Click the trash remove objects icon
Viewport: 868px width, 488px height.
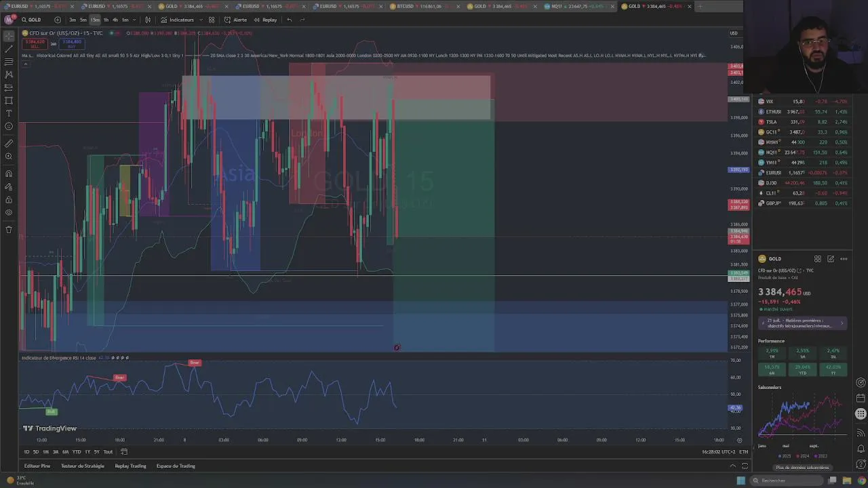pyautogui.click(x=9, y=230)
